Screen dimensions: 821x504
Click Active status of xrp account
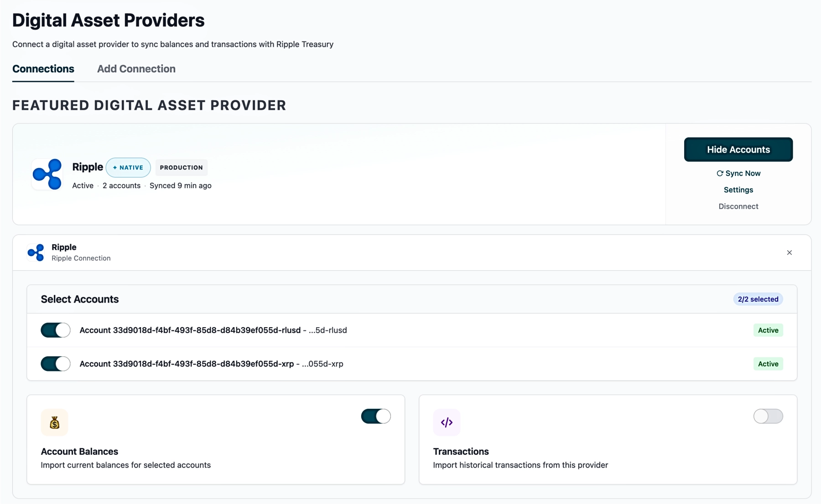coord(768,364)
